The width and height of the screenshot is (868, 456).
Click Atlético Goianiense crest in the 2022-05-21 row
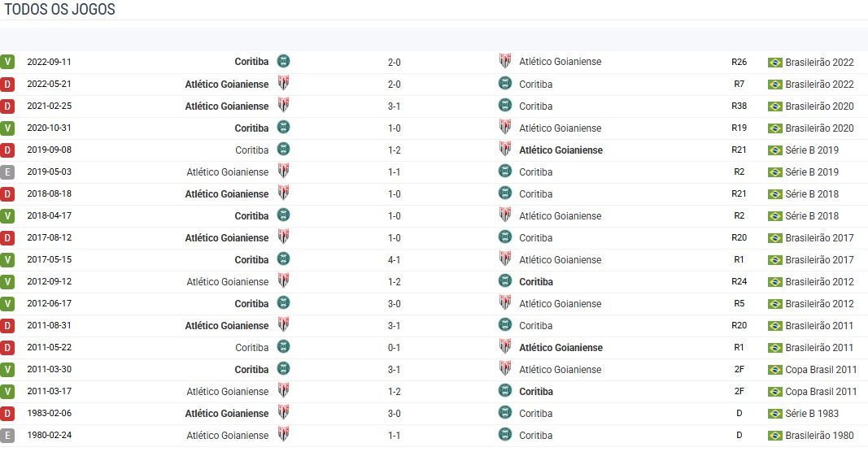tap(283, 83)
